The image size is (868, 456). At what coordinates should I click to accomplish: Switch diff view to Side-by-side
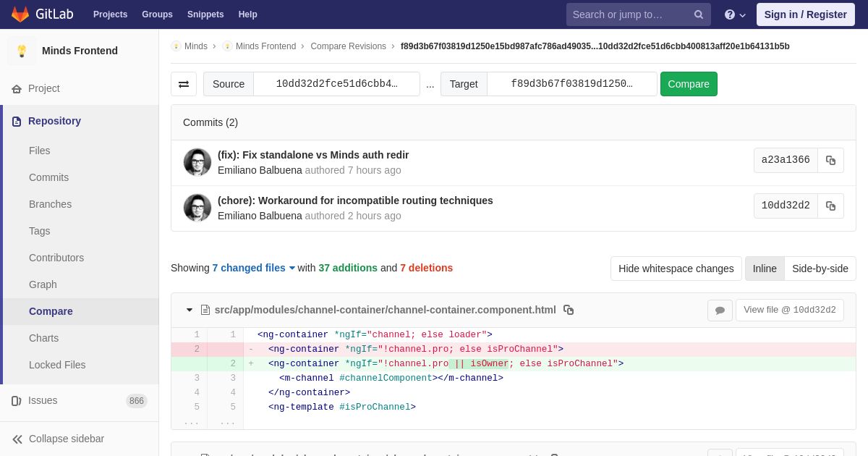(820, 269)
